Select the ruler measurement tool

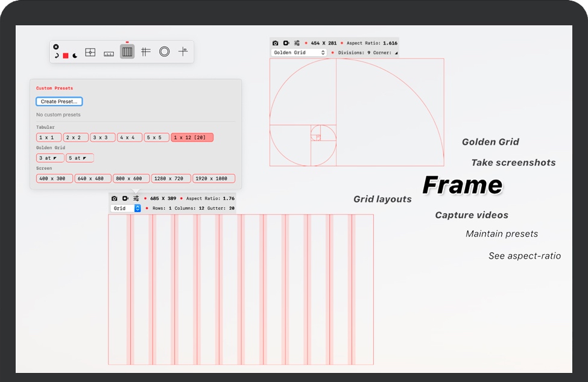point(109,53)
